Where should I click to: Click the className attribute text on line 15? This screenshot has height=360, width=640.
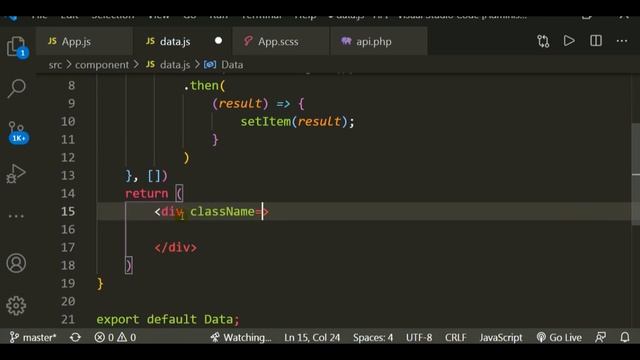(222, 211)
